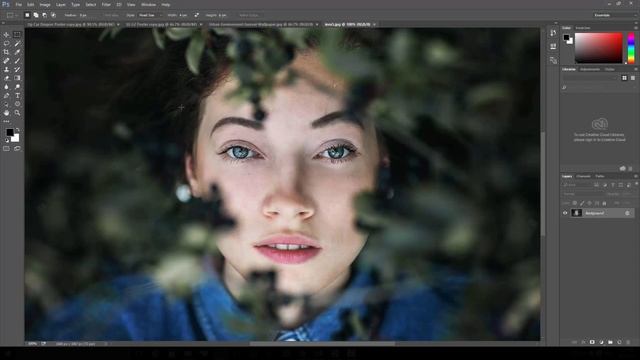This screenshot has width=640, height=360.
Task: Switch to the Channels tab
Action: [583, 176]
